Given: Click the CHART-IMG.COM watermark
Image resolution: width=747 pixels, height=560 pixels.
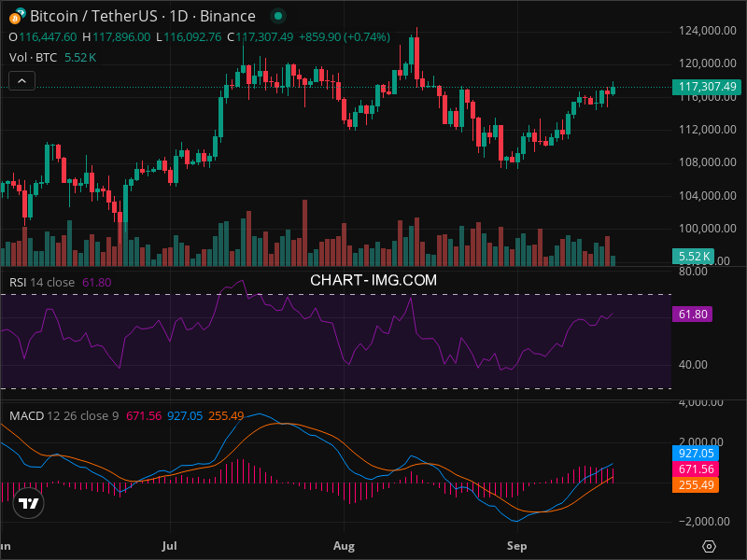Looking at the screenshot, I should coord(373,279).
